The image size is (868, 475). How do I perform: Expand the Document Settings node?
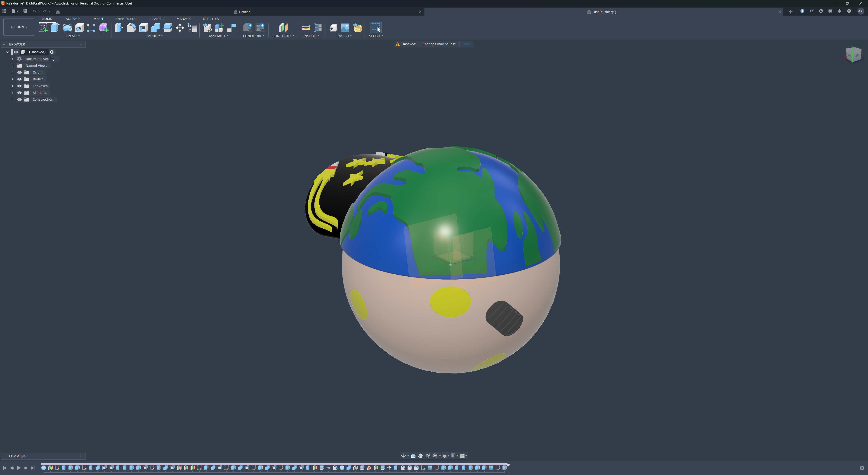pyautogui.click(x=12, y=59)
